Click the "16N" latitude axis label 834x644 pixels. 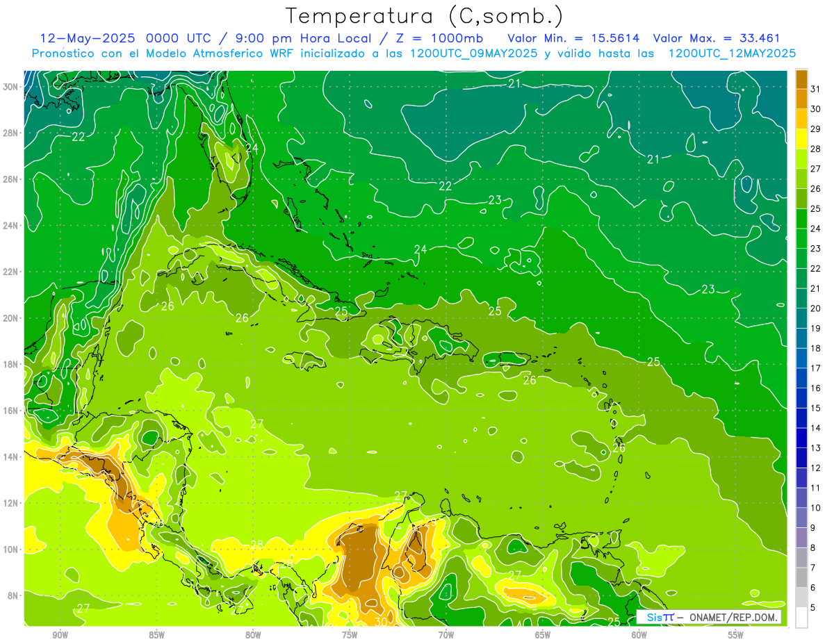[10, 411]
